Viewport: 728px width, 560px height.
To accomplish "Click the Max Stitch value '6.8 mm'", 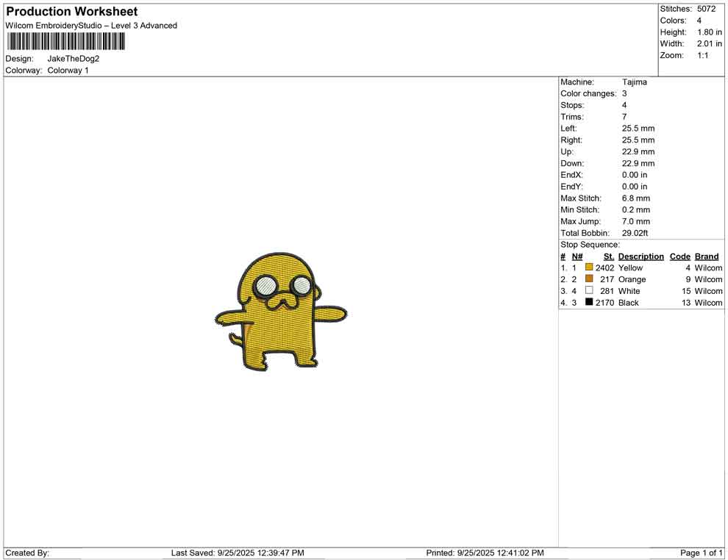I will tap(636, 198).
